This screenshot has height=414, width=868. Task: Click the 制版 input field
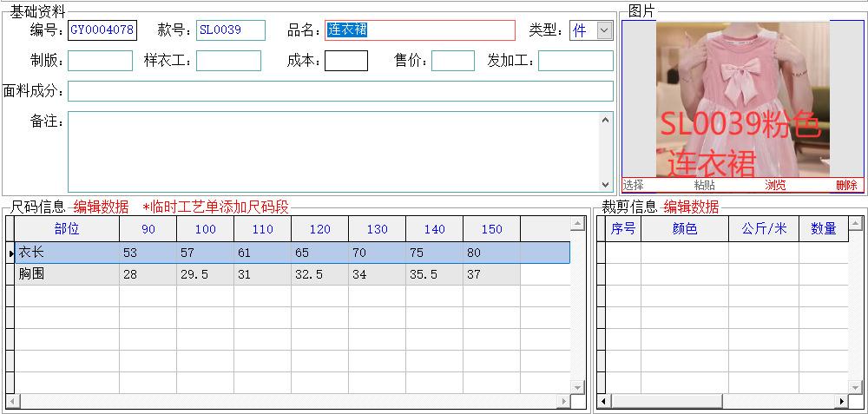(x=100, y=61)
